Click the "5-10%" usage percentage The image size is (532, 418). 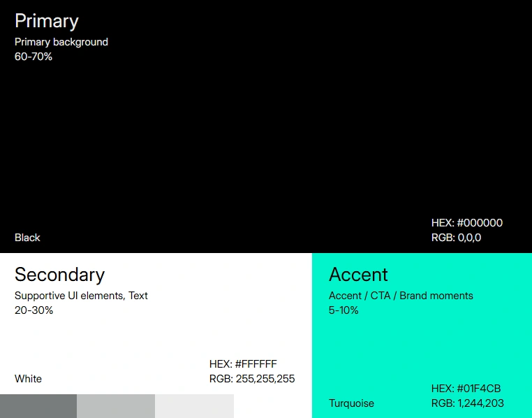(x=343, y=310)
